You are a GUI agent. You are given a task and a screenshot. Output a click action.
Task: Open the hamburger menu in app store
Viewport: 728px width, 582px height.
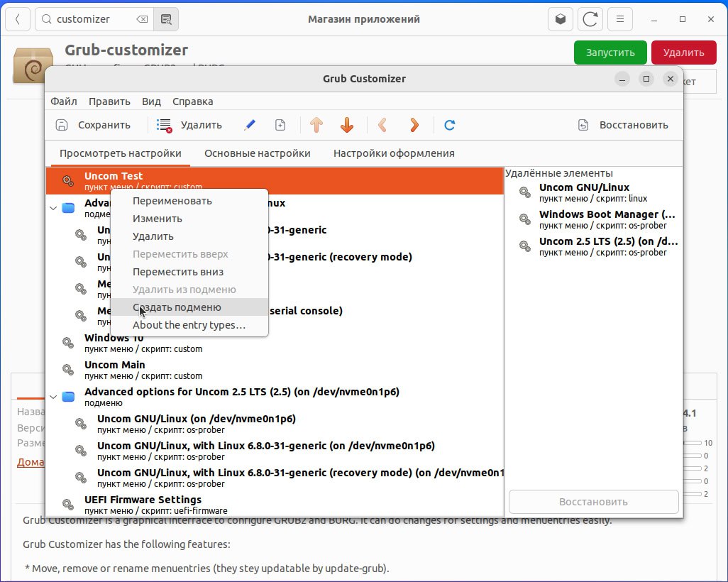620,19
